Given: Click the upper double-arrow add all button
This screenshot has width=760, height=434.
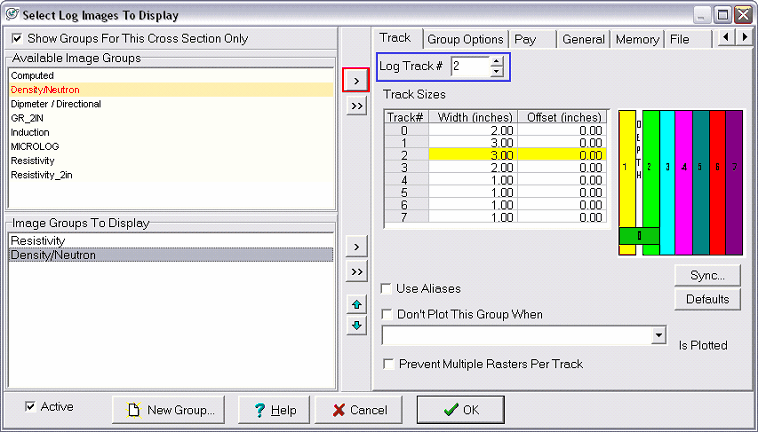Looking at the screenshot, I should click(x=357, y=105).
